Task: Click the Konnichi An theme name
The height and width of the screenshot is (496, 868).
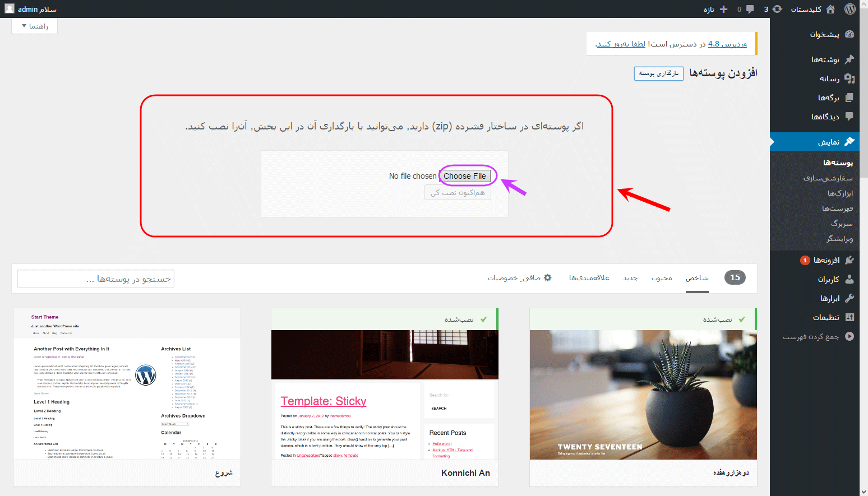Action: pyautogui.click(x=465, y=473)
